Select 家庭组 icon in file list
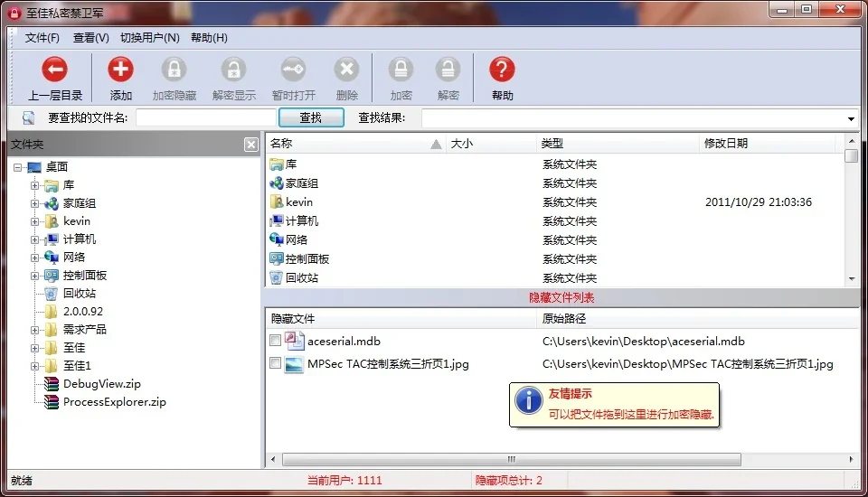868x497 pixels. pyautogui.click(x=277, y=183)
